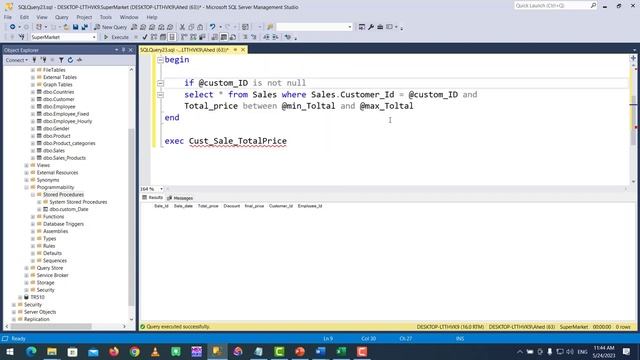Image resolution: width=640 pixels, height=360 pixels.
Task: Expand the dbo.Customer table node
Action: [x=33, y=99]
